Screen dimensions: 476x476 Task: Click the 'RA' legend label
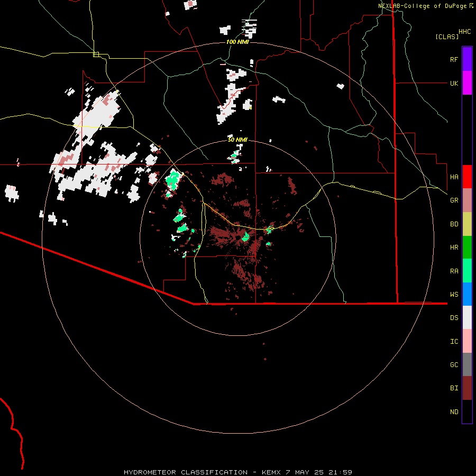click(x=454, y=271)
